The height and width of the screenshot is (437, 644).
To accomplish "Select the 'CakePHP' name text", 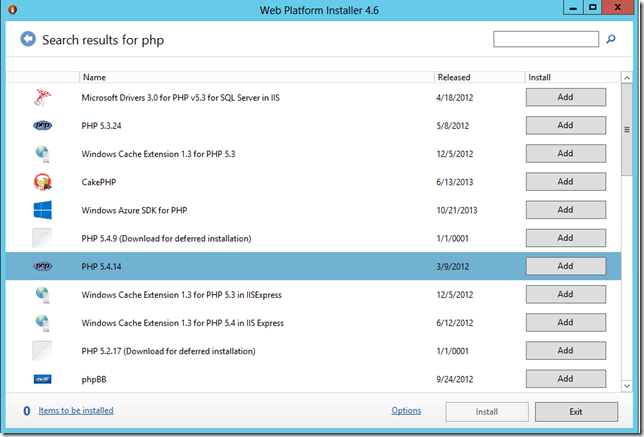I will coord(99,182).
